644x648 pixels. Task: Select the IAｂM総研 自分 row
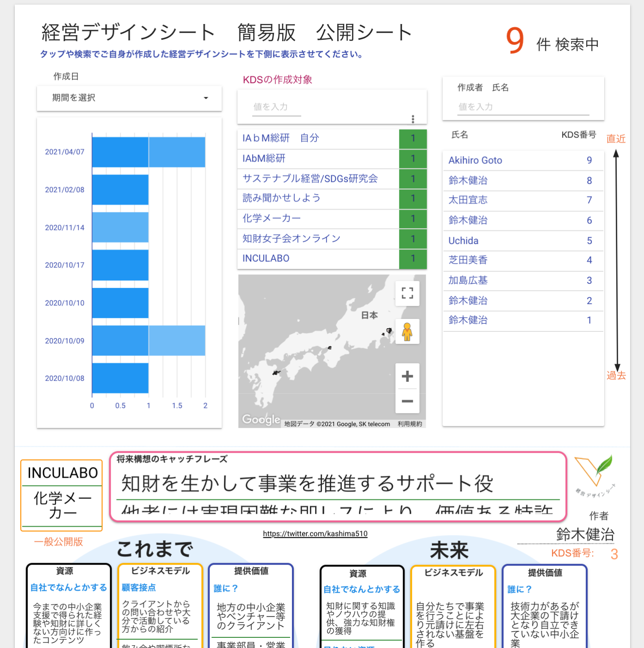coord(332,138)
